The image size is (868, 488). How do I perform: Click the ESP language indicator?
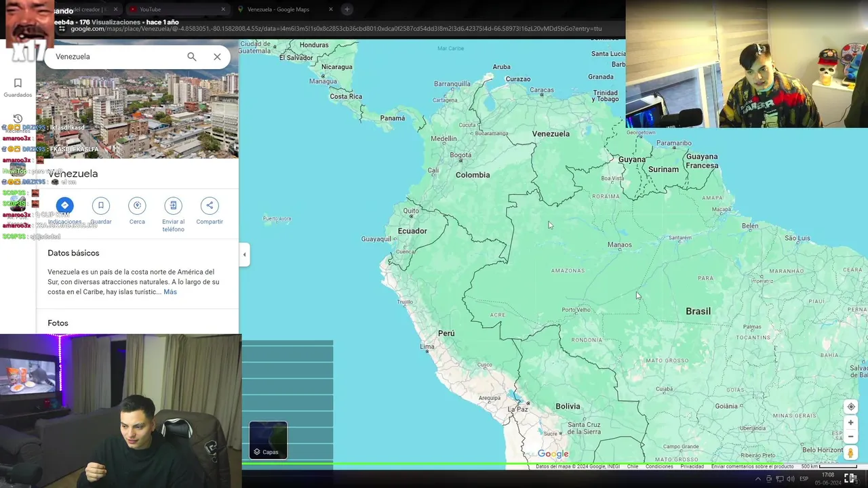click(804, 479)
